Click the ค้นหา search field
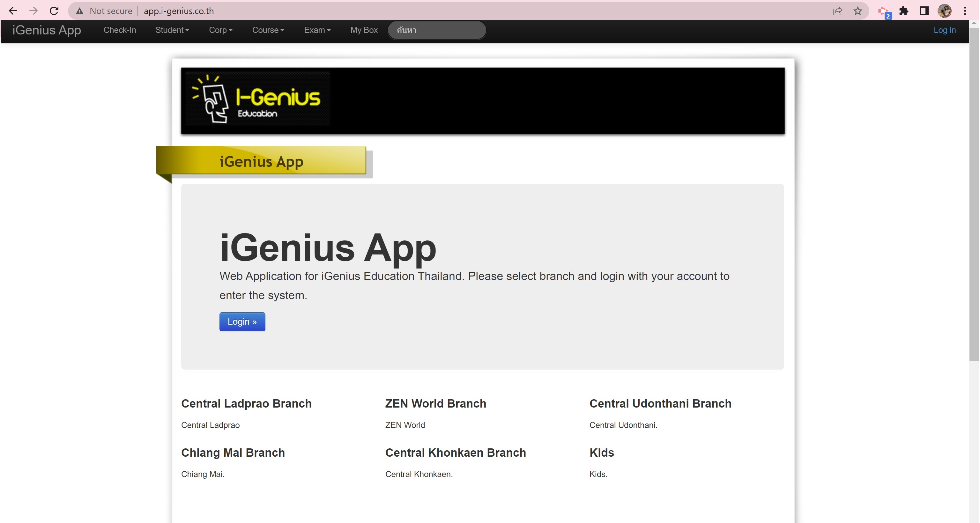Image resolution: width=980 pixels, height=523 pixels. coord(437,30)
